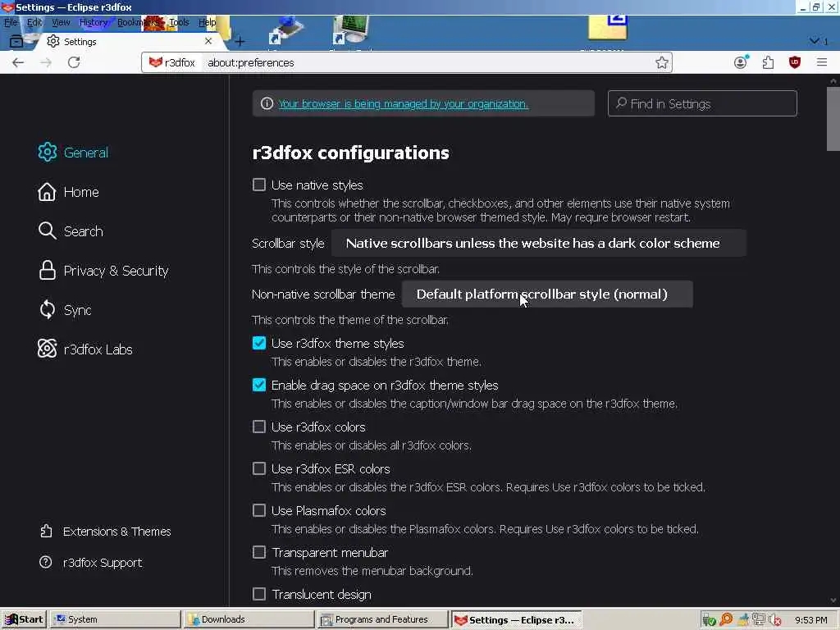Click the r3dfox configurations heading

point(350,153)
